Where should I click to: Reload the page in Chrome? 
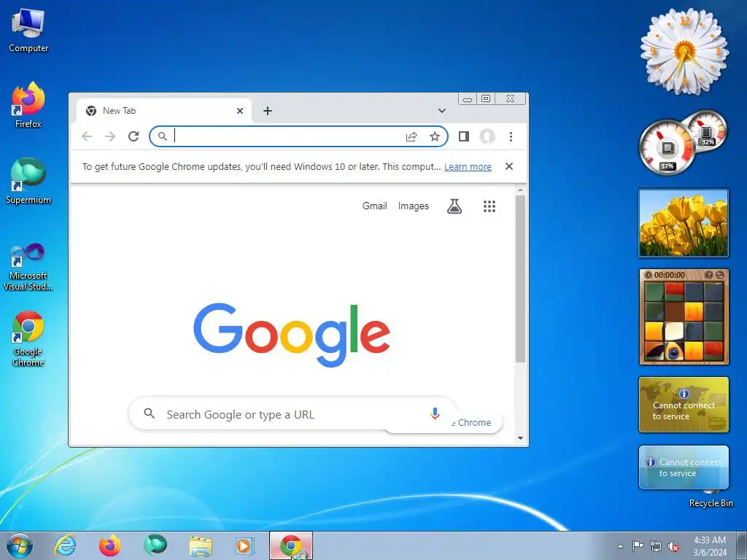pyautogui.click(x=133, y=136)
